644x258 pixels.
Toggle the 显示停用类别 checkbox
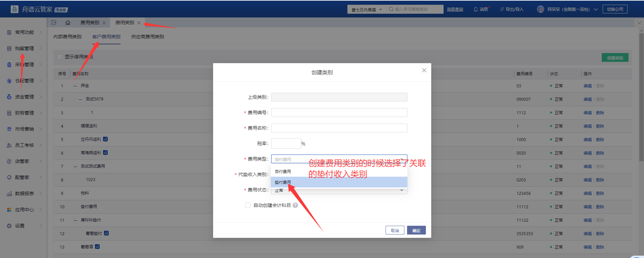coord(59,57)
